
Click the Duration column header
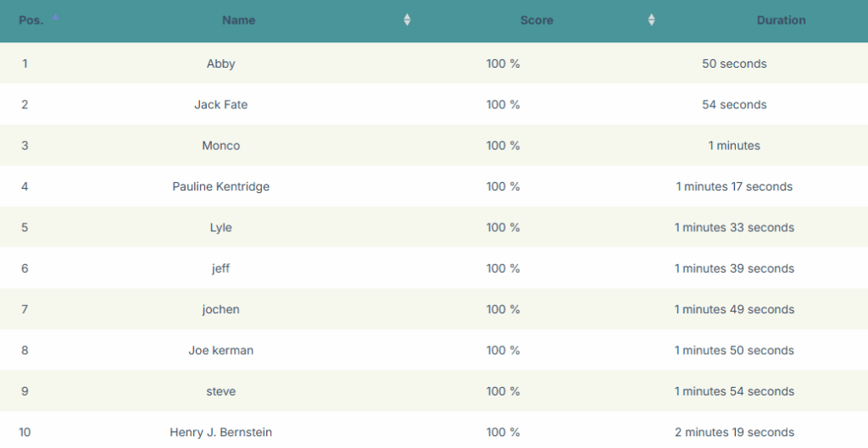click(x=781, y=20)
